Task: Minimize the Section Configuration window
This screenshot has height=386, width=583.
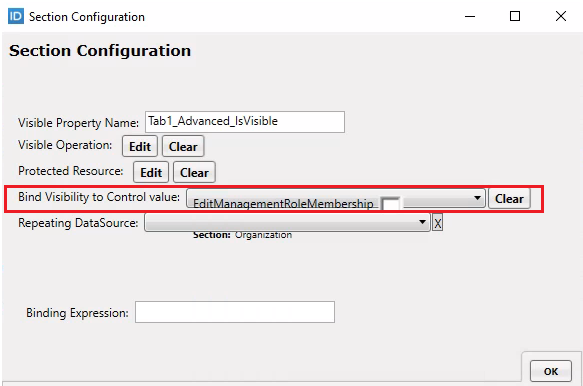Action: pos(470,16)
